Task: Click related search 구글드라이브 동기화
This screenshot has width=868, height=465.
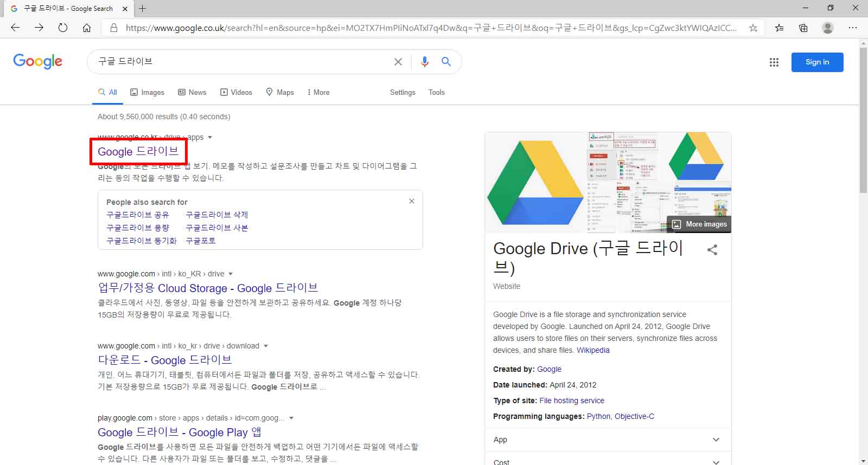Action: click(x=142, y=241)
